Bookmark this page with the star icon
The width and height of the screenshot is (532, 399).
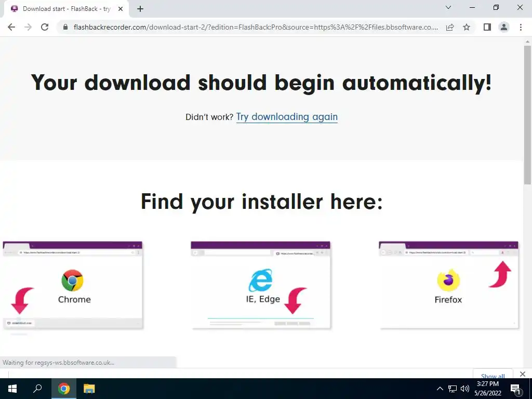pyautogui.click(x=467, y=27)
